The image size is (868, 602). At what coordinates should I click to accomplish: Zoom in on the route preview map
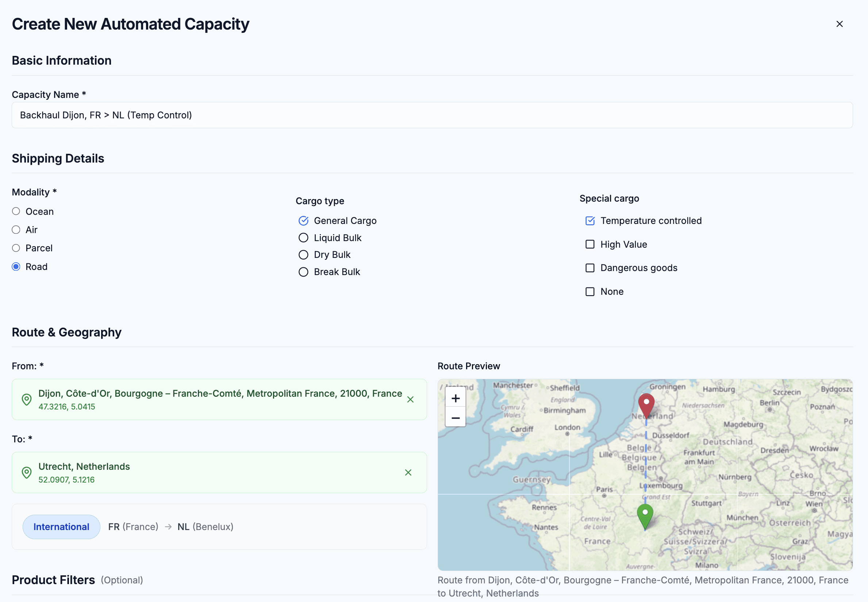455,398
